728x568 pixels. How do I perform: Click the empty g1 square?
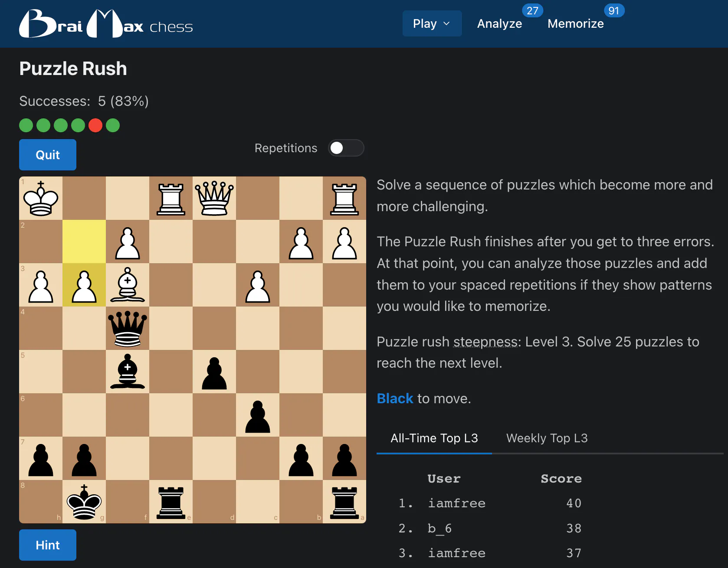[x=84, y=198]
